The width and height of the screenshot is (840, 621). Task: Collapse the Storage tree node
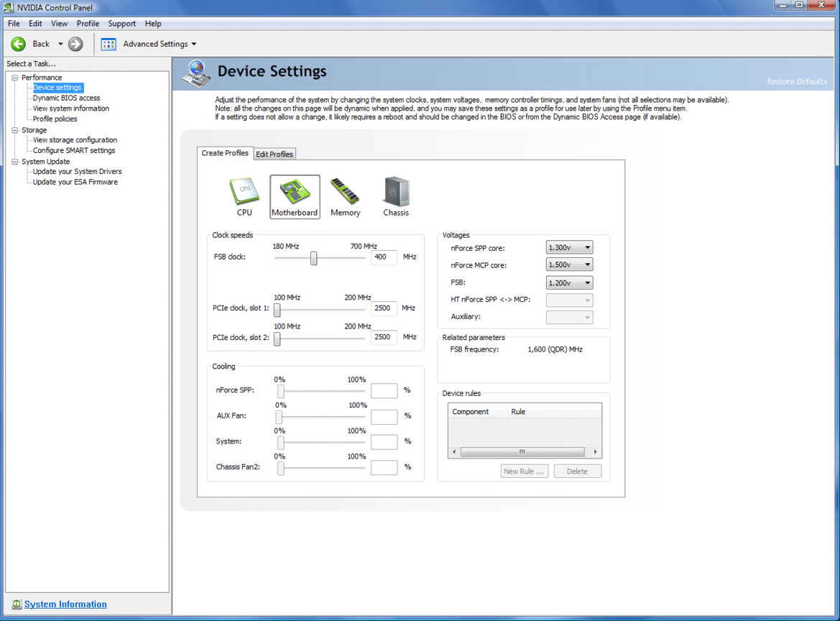(15, 130)
